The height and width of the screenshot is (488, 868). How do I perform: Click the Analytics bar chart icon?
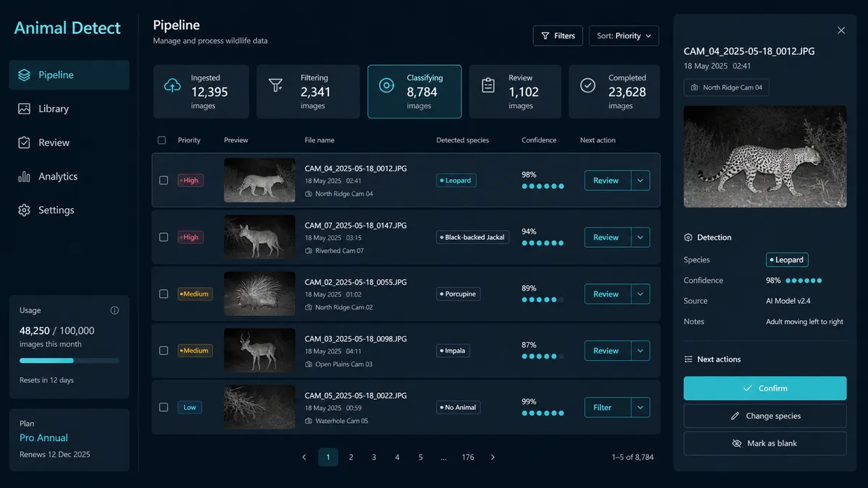(x=25, y=176)
